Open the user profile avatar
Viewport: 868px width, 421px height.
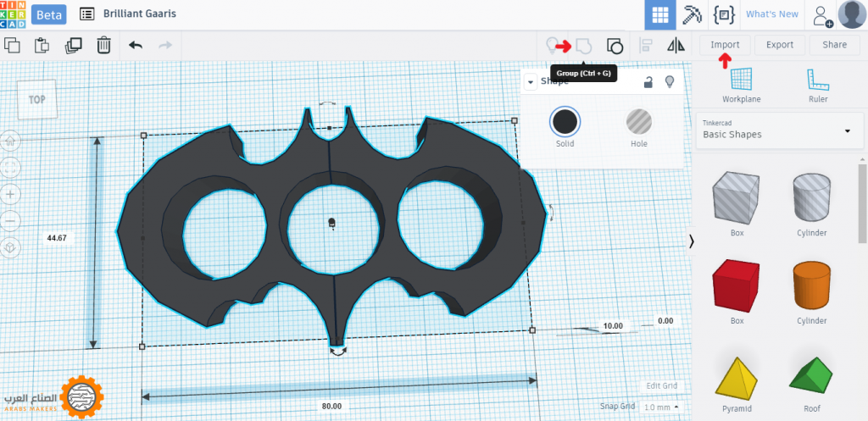pos(852,14)
